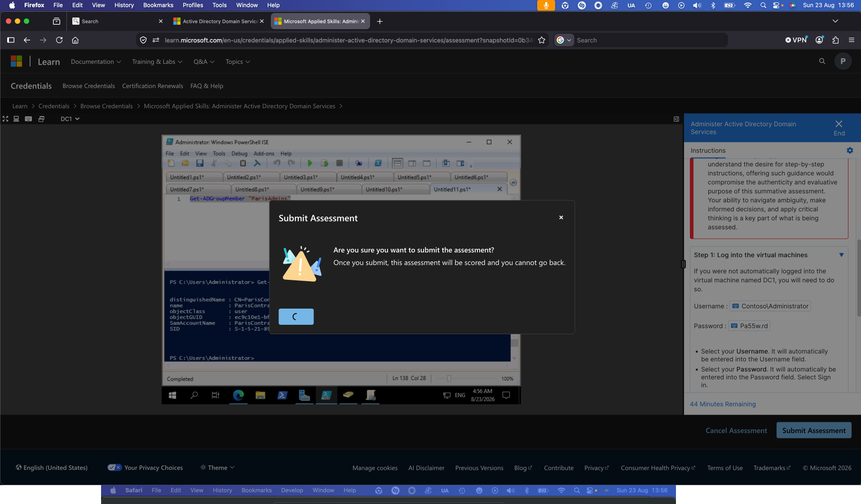Show script pane right layout icon

pos(412,164)
